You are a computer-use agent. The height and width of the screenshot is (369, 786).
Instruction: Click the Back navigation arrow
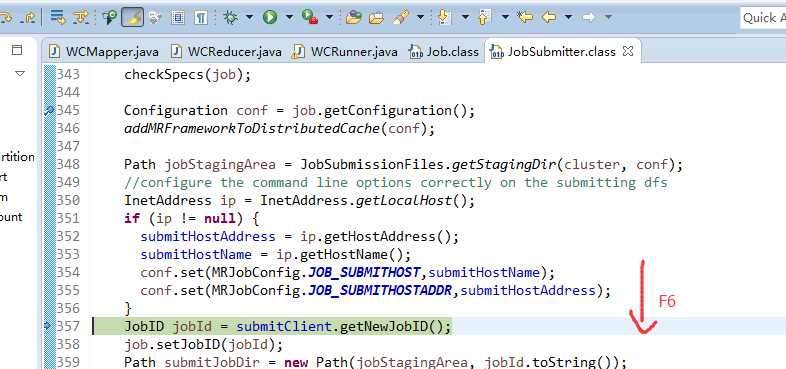(549, 18)
